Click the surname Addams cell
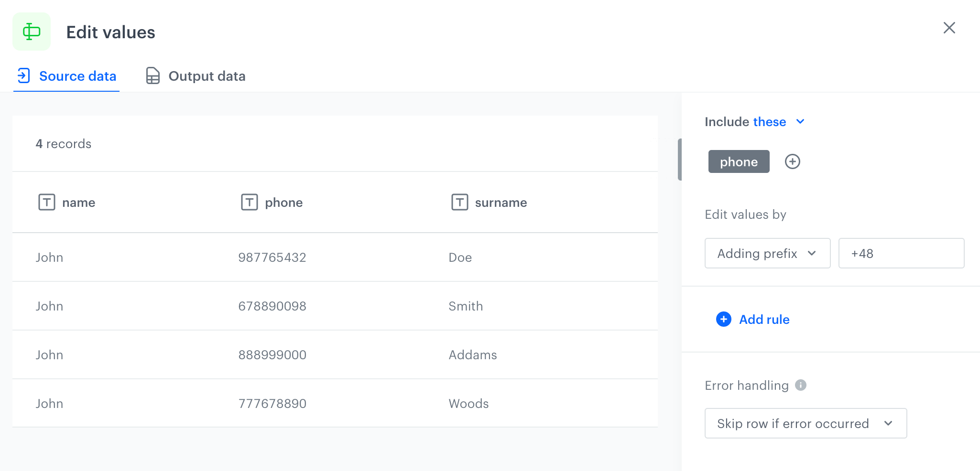The height and width of the screenshot is (471, 980). click(472, 355)
